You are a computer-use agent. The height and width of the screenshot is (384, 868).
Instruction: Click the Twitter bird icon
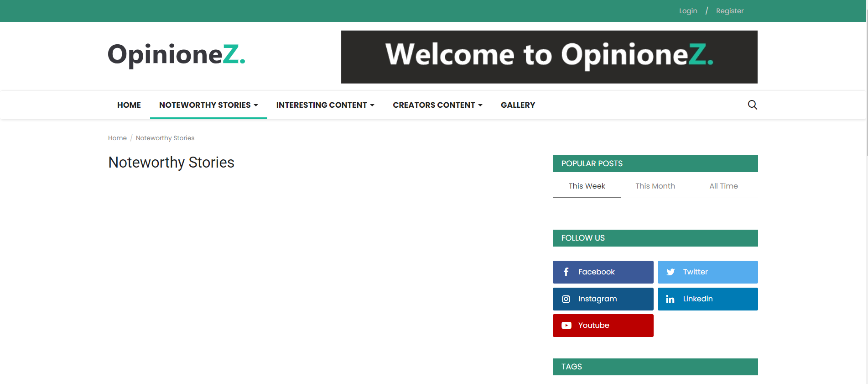point(670,272)
